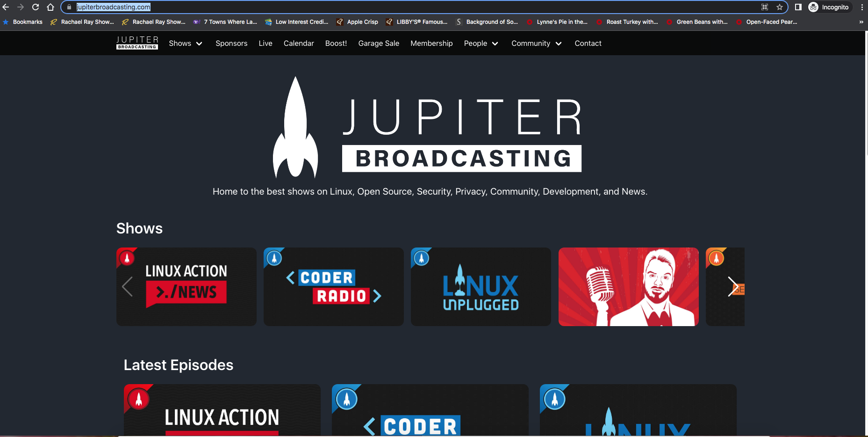
Task: Open Linux Action latest episode card
Action: [x=222, y=410]
